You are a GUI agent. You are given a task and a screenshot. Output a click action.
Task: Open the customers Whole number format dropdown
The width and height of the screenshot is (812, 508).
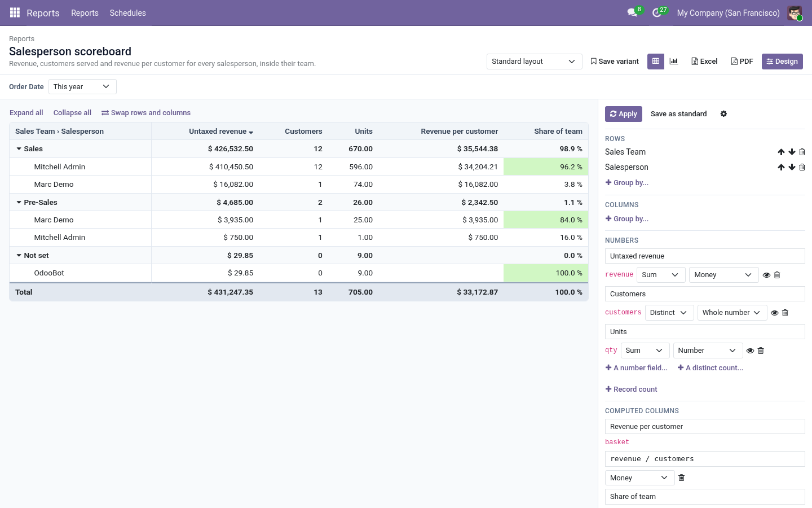(732, 313)
